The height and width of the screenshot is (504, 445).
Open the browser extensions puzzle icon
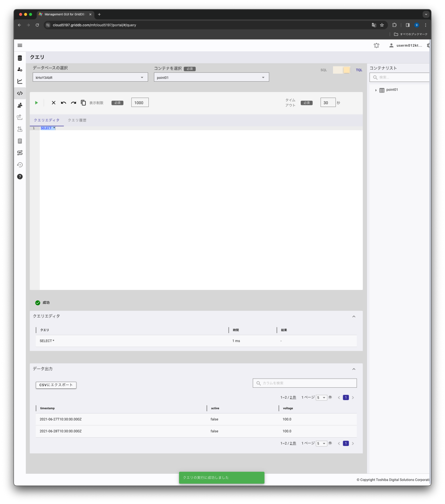tap(394, 25)
